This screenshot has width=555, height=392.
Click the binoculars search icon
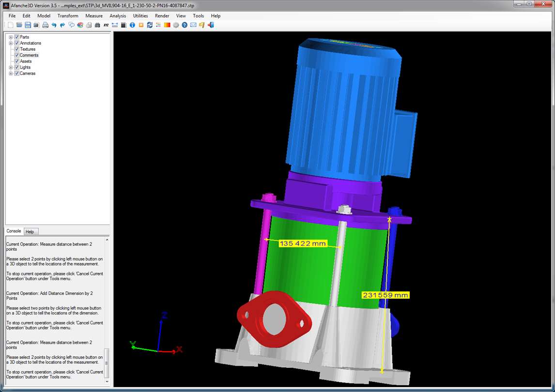pos(97,25)
